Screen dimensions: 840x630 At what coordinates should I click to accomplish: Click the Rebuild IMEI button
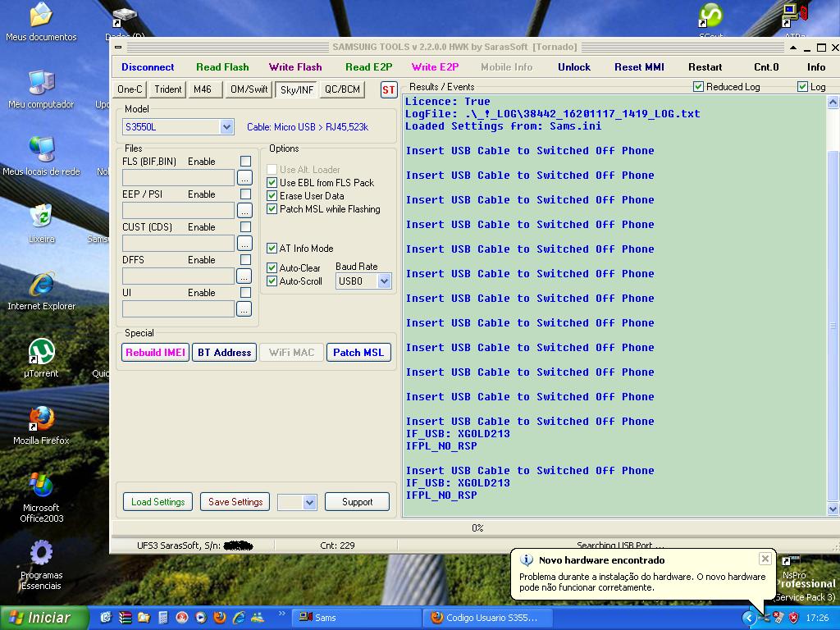click(x=155, y=353)
